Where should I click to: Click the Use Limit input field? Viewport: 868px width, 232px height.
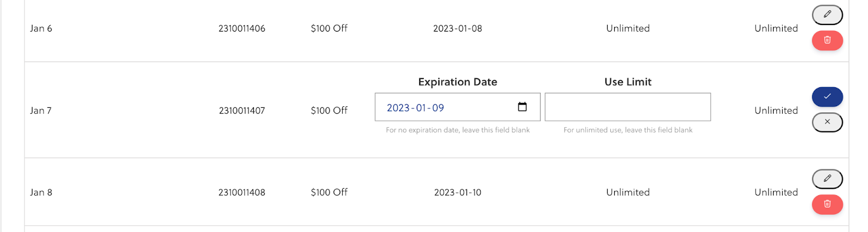coord(628,107)
